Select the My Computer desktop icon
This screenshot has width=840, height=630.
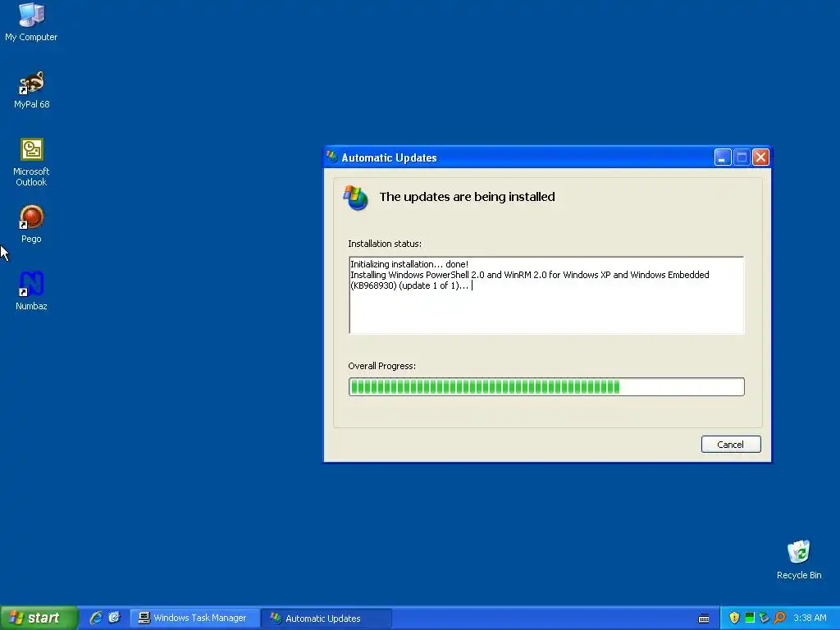[x=31, y=21]
